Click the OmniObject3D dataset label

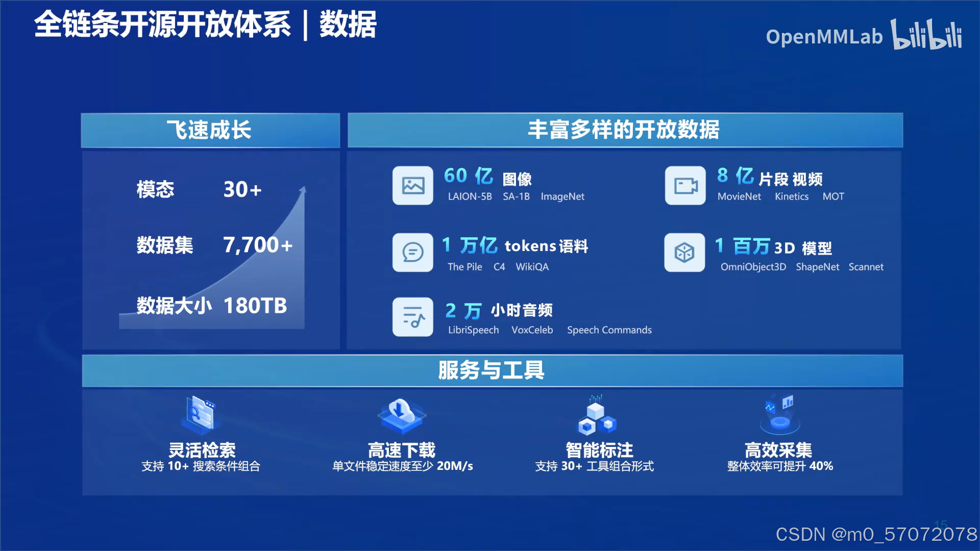[753, 267]
